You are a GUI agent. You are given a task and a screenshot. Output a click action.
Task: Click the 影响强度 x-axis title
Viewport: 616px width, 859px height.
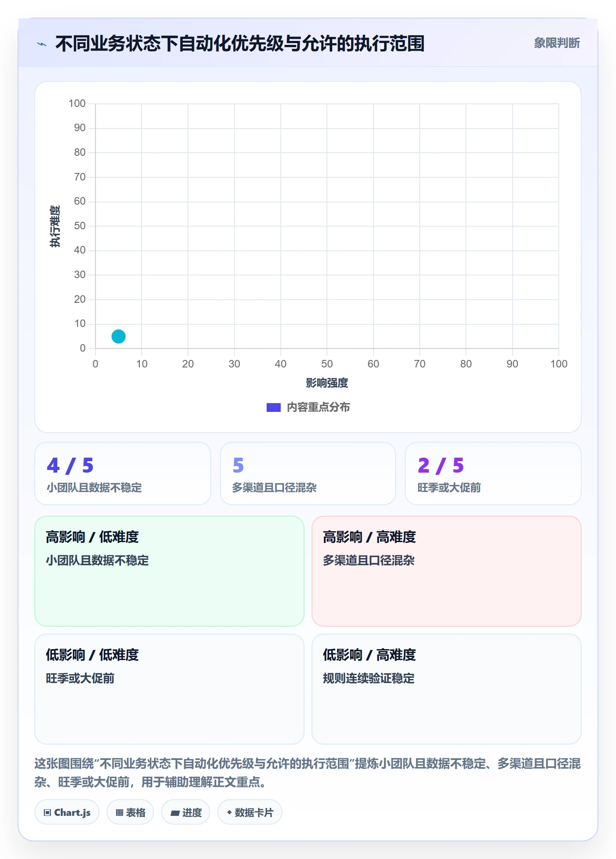[x=327, y=383]
